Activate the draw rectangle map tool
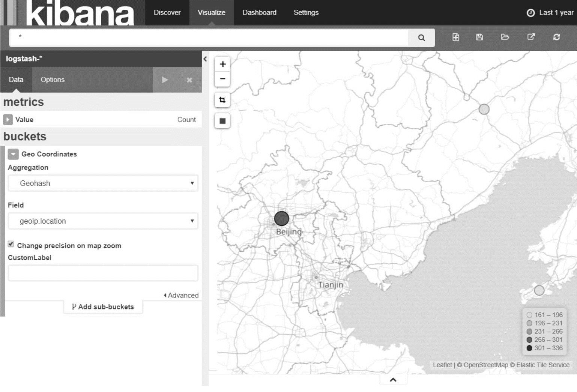Viewport: 577px width, 392px height. click(x=222, y=121)
